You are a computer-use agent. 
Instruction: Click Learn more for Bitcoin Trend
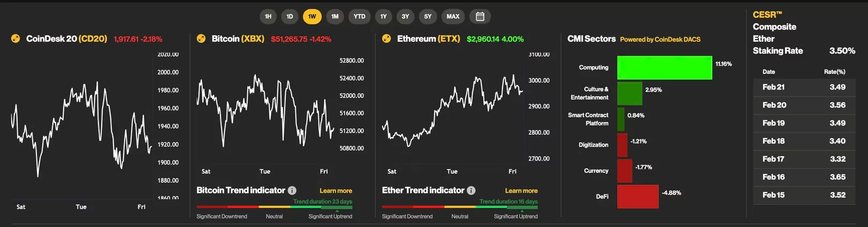click(336, 191)
